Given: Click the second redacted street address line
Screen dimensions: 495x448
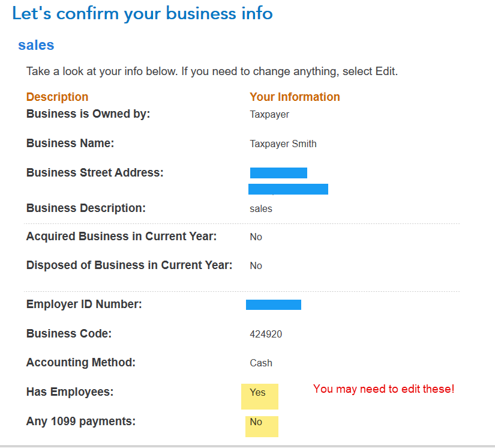Looking at the screenshot, I should point(288,189).
